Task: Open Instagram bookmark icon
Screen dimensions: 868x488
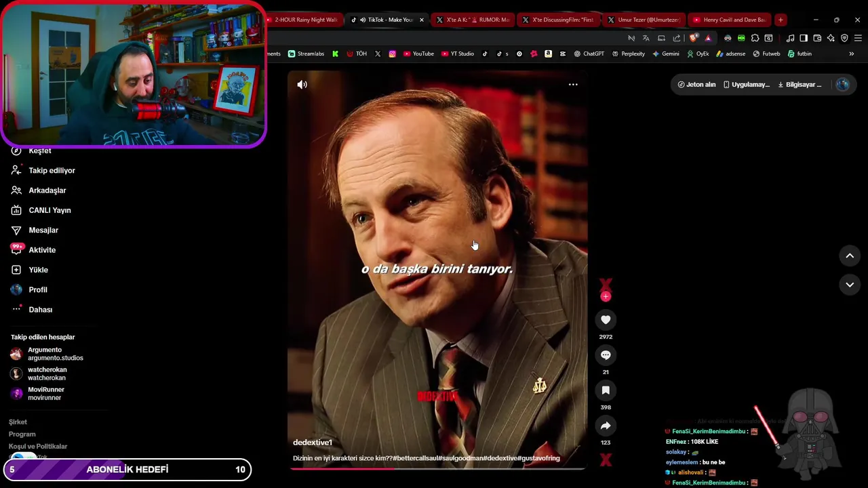Action: pyautogui.click(x=392, y=54)
